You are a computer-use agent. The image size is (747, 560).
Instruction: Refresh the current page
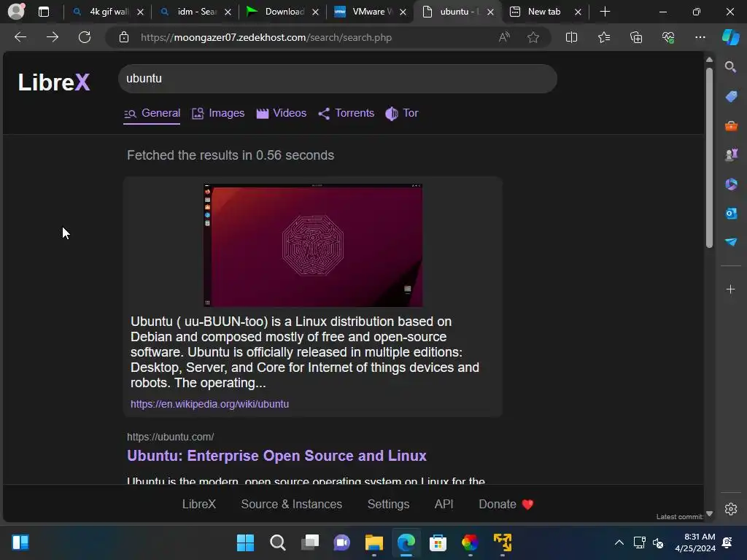pyautogui.click(x=85, y=37)
